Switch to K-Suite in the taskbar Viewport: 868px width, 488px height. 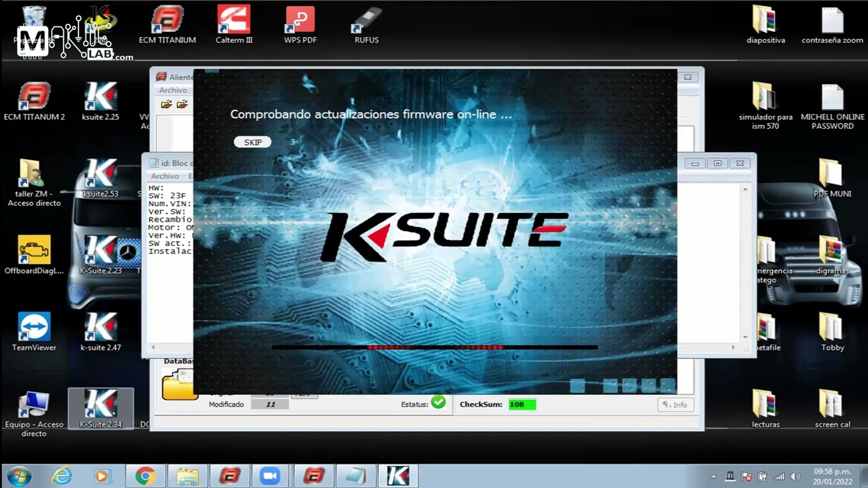(397, 476)
